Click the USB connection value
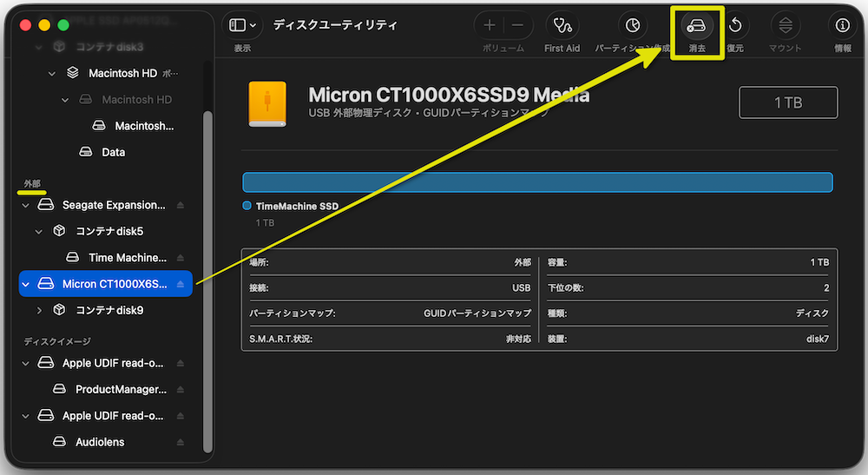This screenshot has height=475, width=868. point(521,288)
